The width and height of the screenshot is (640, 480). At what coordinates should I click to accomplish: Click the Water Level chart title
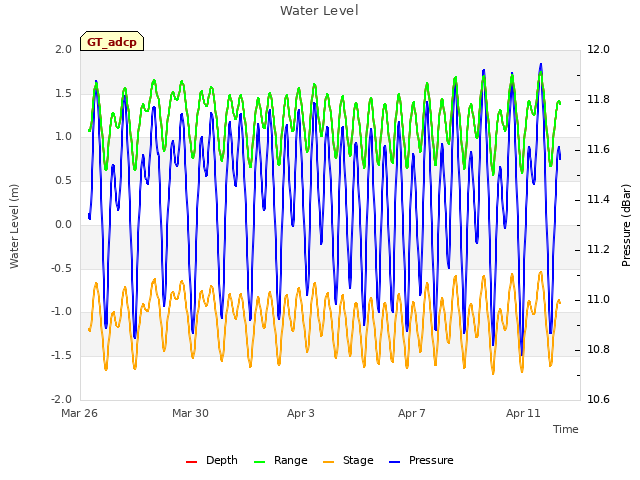pyautogui.click(x=319, y=10)
